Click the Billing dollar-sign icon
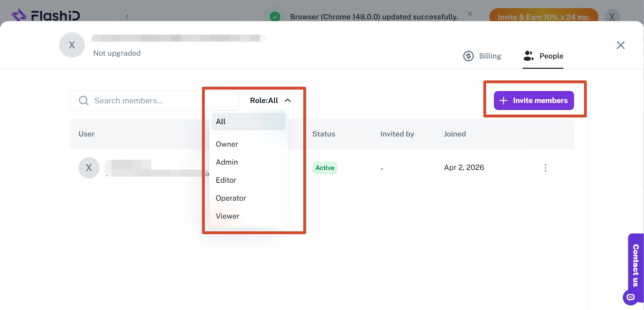The image size is (644, 310). [469, 56]
